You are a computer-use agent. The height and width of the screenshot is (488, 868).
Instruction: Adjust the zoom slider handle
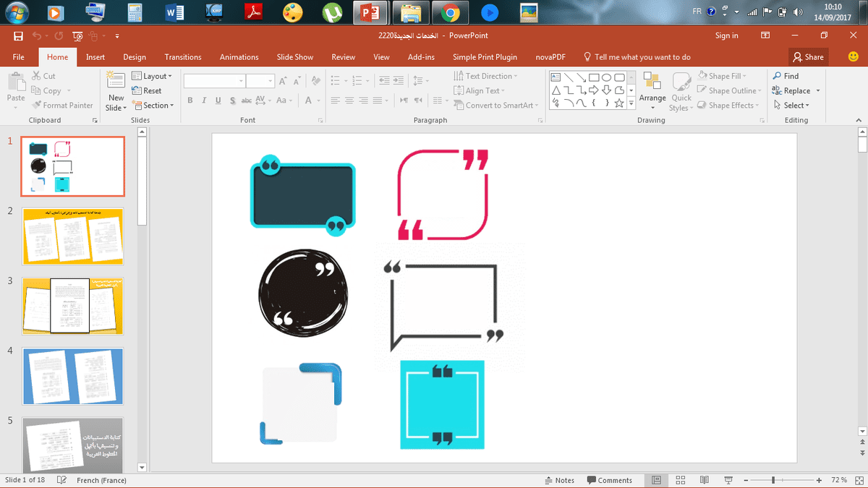click(x=773, y=480)
